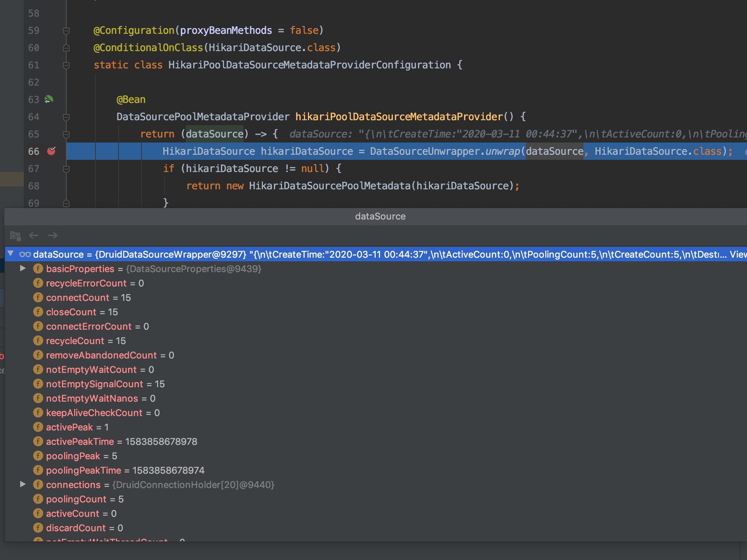
Task: Click the leftmost folder-style icon in the popup toolbar
Action: click(14, 235)
